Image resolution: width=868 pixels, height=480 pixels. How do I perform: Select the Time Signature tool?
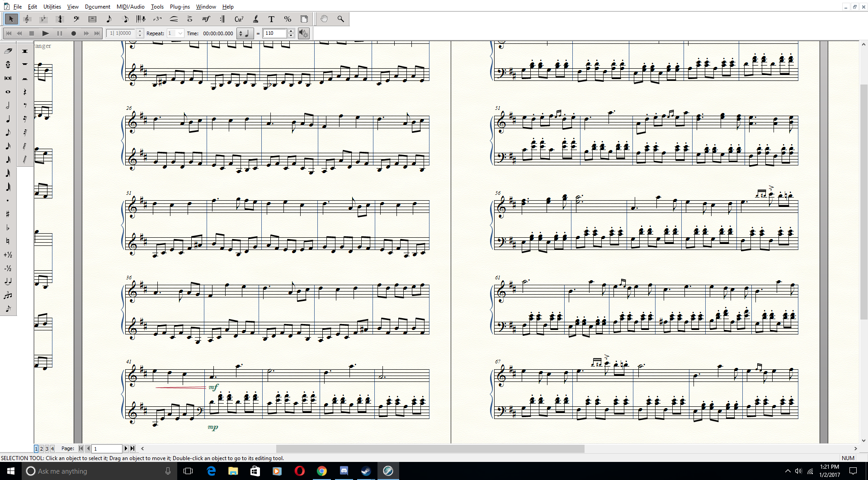[x=60, y=19]
